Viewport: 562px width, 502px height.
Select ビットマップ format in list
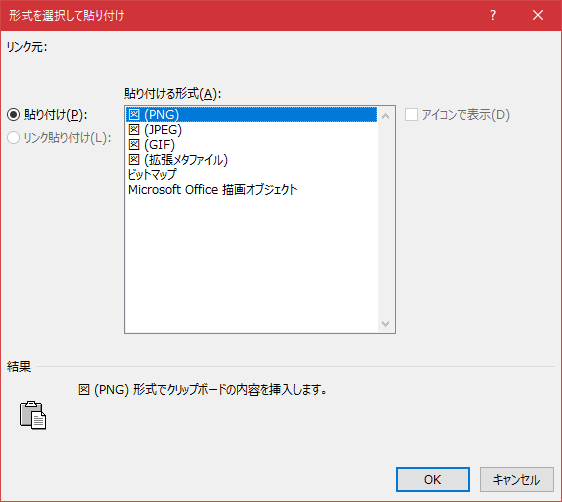pos(251,174)
